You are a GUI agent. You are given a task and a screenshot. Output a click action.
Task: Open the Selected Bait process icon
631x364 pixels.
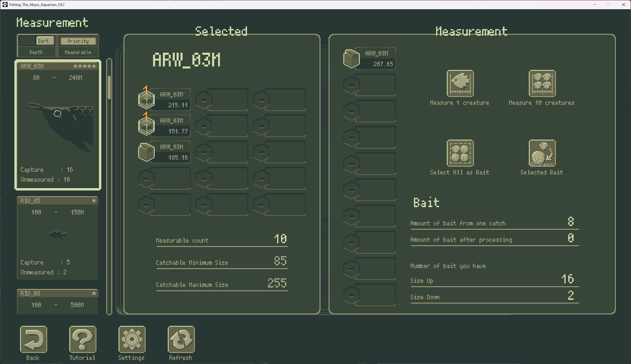click(542, 153)
